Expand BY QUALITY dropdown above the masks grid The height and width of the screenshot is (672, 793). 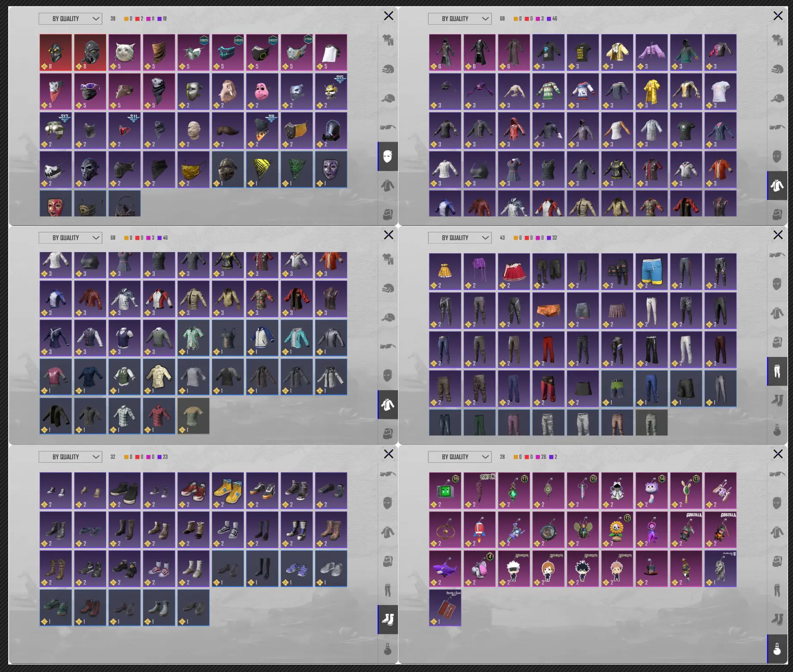70,19
